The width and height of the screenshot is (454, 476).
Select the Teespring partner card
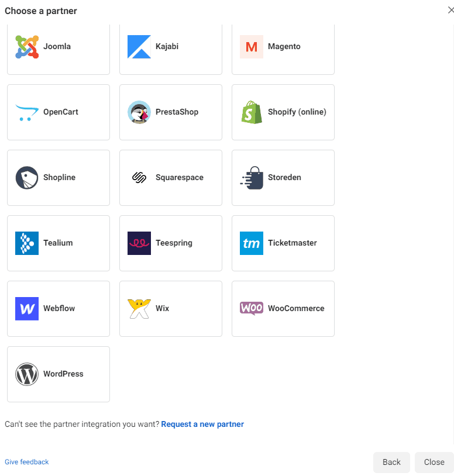pos(171,243)
